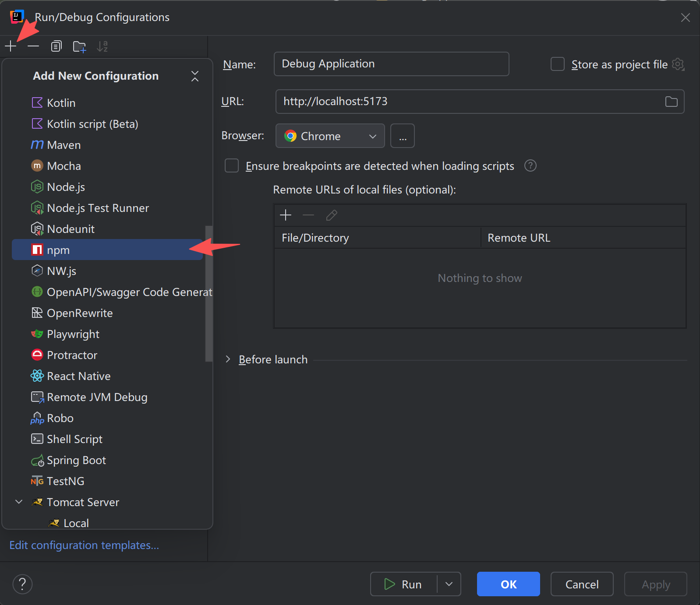700x605 pixels.
Task: Choose the NW.js configuration type
Action: pyautogui.click(x=107, y=271)
